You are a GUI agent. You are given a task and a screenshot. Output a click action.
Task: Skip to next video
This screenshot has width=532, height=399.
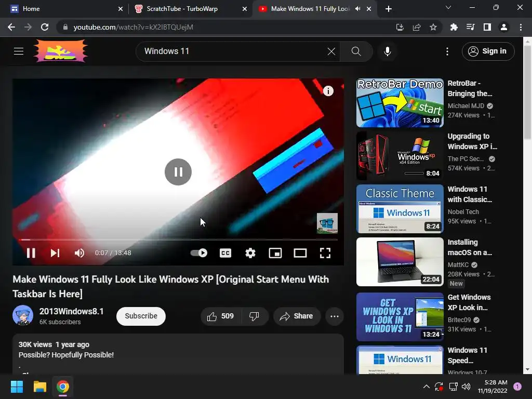pyautogui.click(x=55, y=253)
